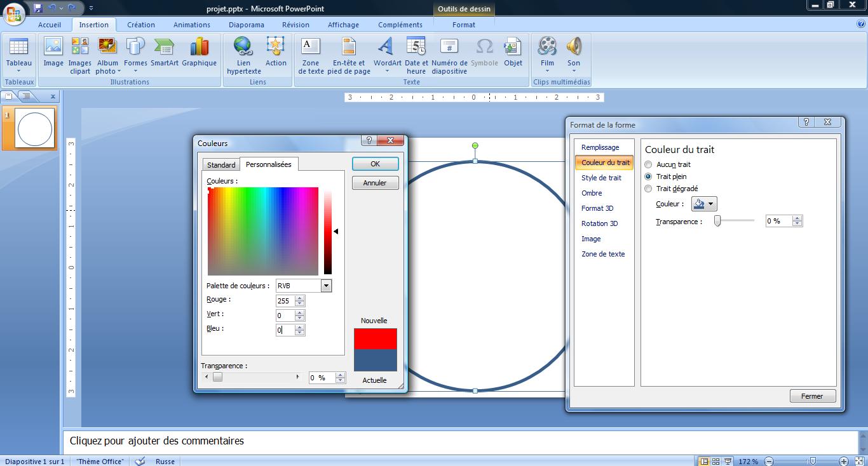Viewport: 868px width, 466px height.
Task: Select the Personnalisées tab in Couleurs
Action: tap(269, 164)
